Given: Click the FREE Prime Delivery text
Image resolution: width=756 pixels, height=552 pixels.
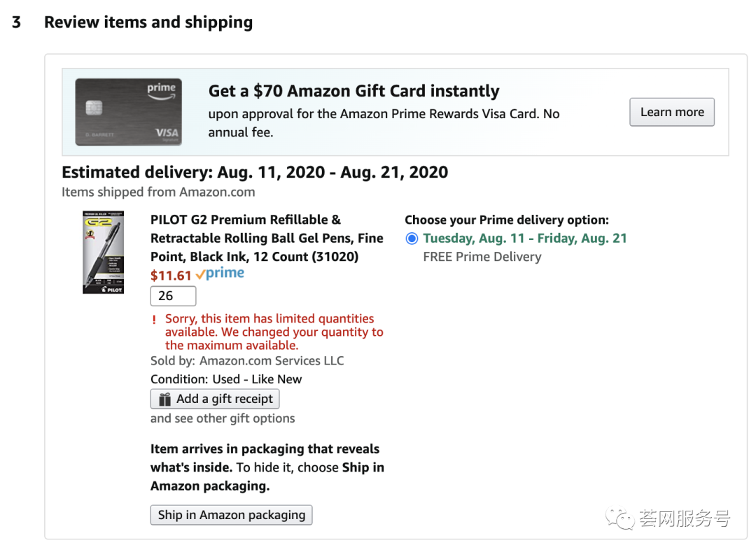Looking at the screenshot, I should point(482,257).
